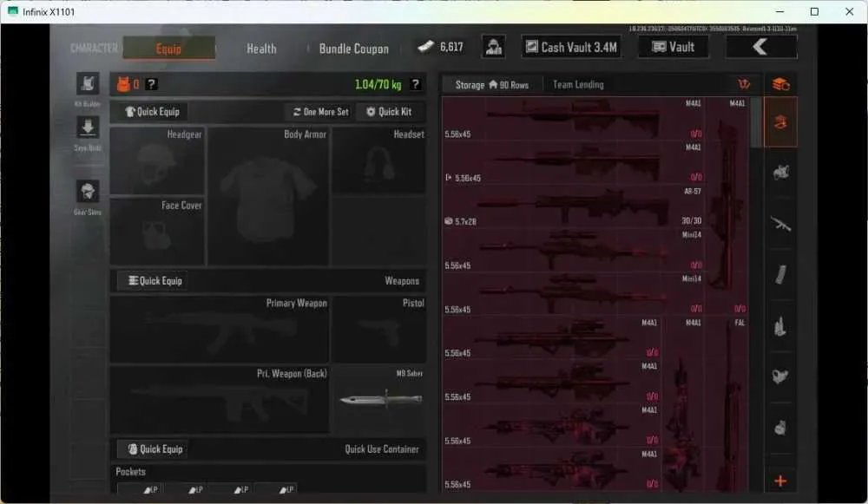Open the Quick Kit button
Image resolution: width=868 pixels, height=504 pixels.
[x=389, y=112]
